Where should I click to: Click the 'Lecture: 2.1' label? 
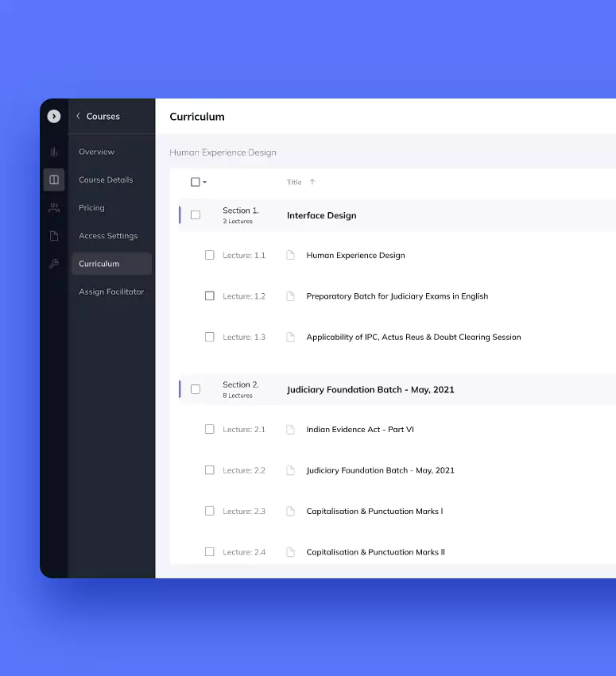(x=244, y=430)
